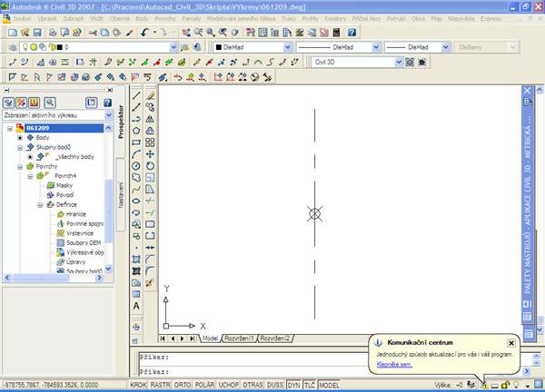Click the Klepněte sem link
This screenshot has height=392, width=545.
click(394, 365)
